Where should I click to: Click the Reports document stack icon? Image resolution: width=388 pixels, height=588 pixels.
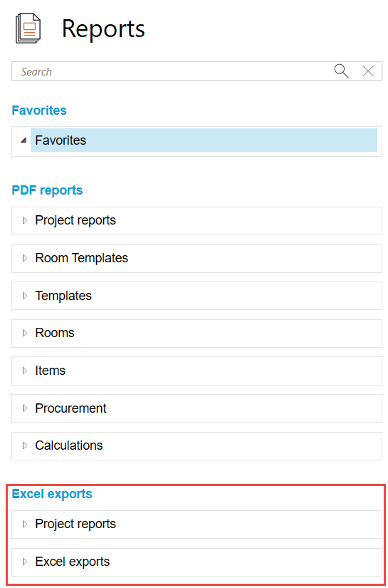click(28, 28)
